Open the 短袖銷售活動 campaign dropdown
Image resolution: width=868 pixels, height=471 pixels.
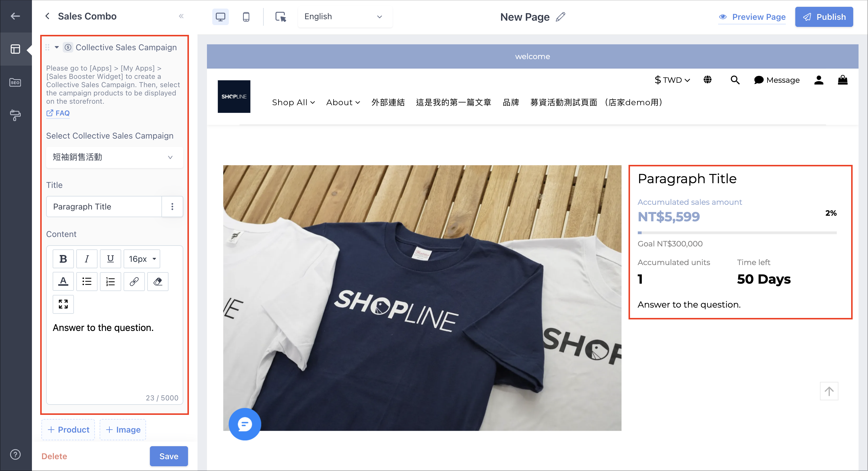click(115, 157)
